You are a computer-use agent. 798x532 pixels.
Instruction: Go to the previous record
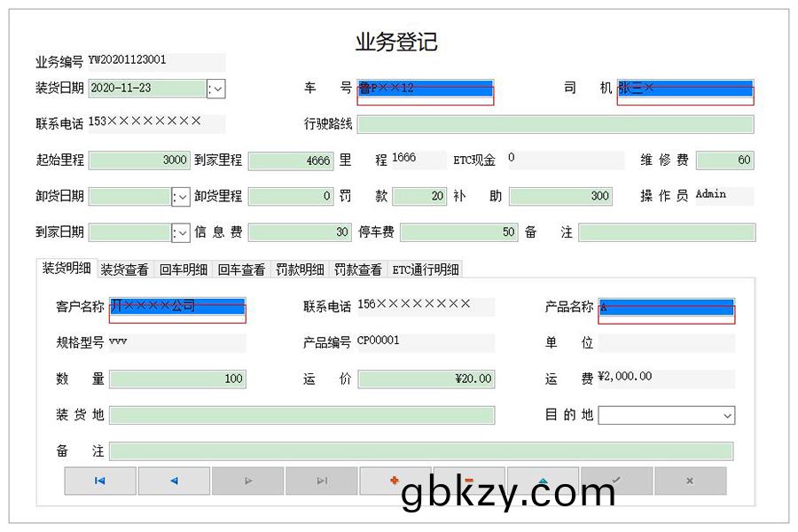pos(174,480)
